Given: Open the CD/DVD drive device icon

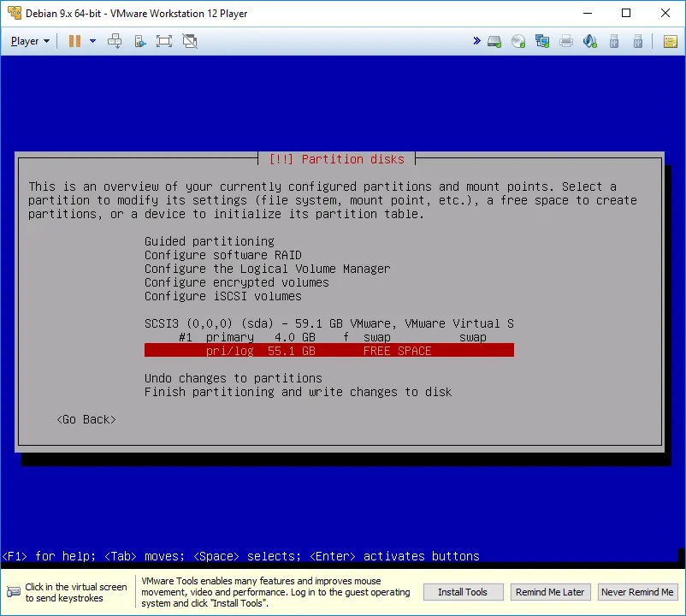Looking at the screenshot, I should click(518, 42).
